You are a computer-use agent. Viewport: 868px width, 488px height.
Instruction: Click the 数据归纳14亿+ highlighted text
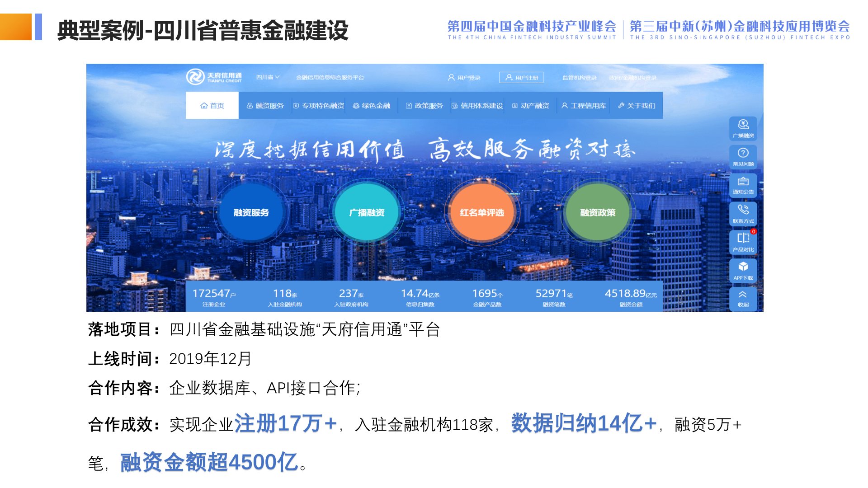[x=584, y=423]
